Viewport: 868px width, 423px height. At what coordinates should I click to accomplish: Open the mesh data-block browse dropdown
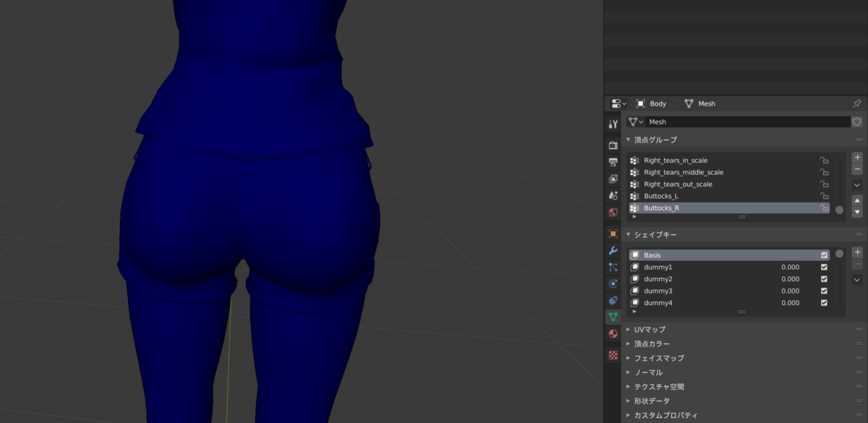635,122
